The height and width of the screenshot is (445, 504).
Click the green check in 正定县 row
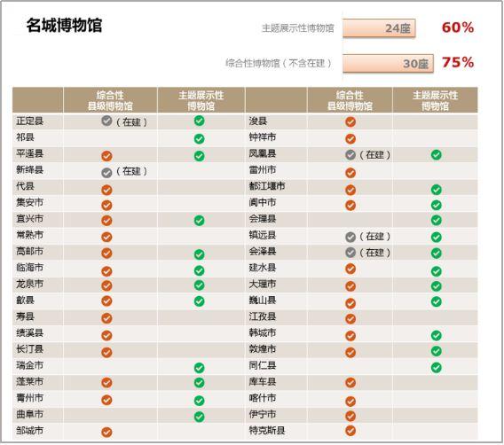click(200, 121)
